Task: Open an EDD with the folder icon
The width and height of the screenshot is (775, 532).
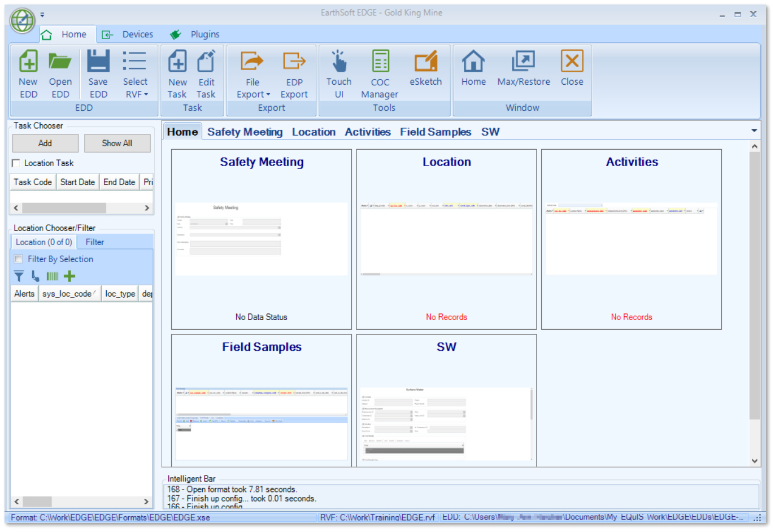Action: (60, 61)
